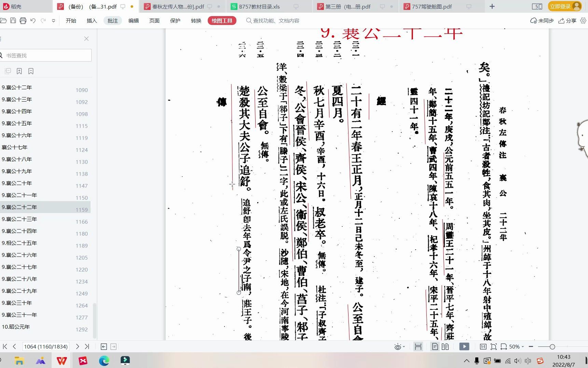The image size is (588, 368).
Task: Click the save file icon
Action: 13,21
